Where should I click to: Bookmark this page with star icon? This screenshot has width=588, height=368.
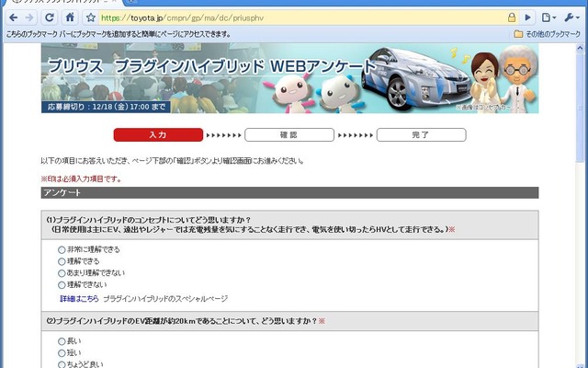(90, 17)
